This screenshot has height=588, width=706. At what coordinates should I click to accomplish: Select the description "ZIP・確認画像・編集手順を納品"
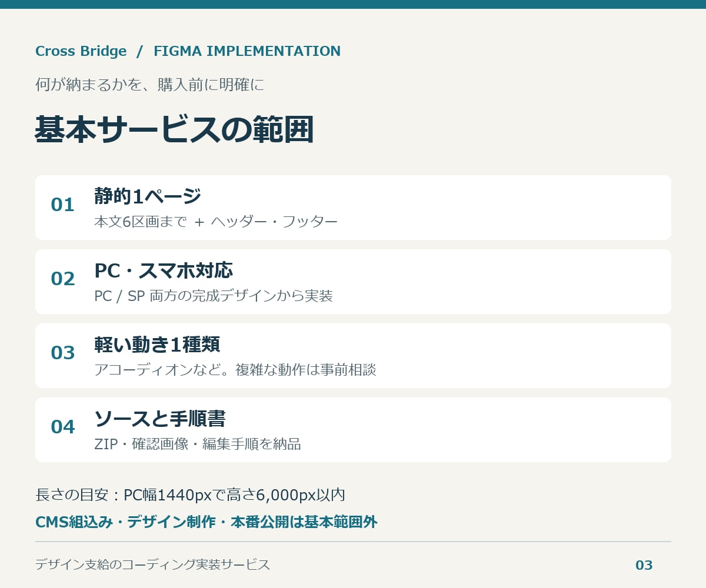tap(198, 444)
